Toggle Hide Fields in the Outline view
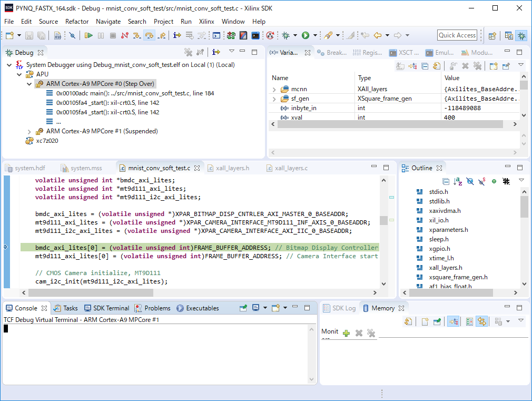532x401 pixels. 470,182
